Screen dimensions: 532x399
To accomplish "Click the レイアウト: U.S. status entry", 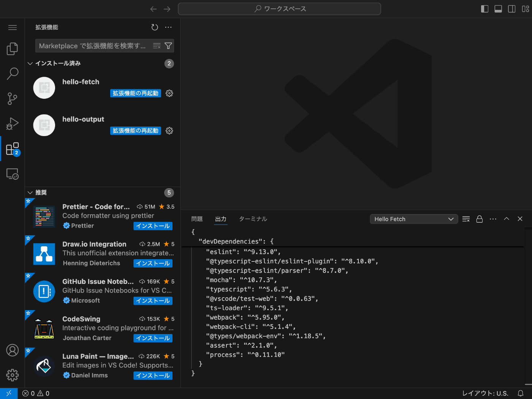I will coord(485,393).
